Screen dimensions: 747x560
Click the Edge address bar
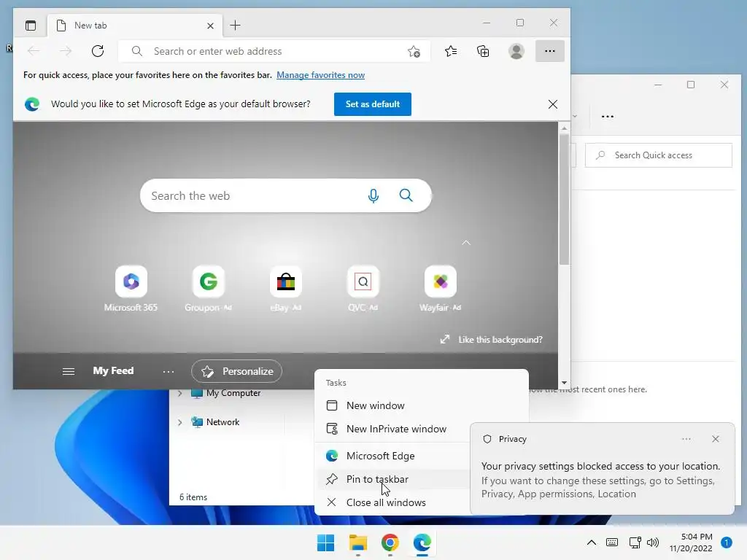[274, 51]
